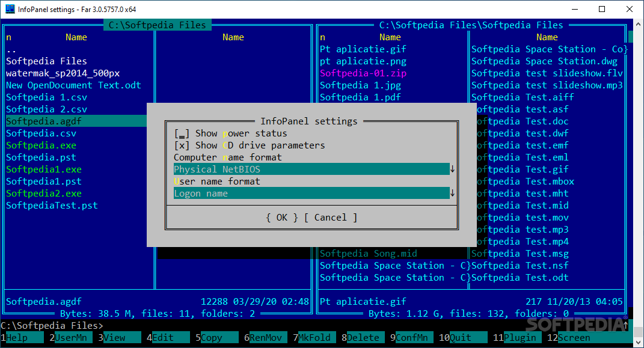
Task: Select 'Softpedia Test.odt' in right panel
Action: click(x=520, y=278)
